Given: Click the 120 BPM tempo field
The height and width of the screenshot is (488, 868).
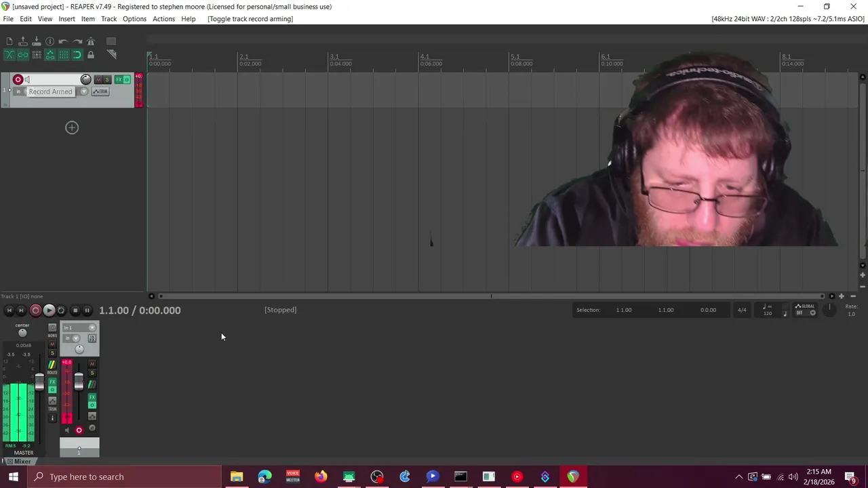Looking at the screenshot, I should [x=768, y=310].
